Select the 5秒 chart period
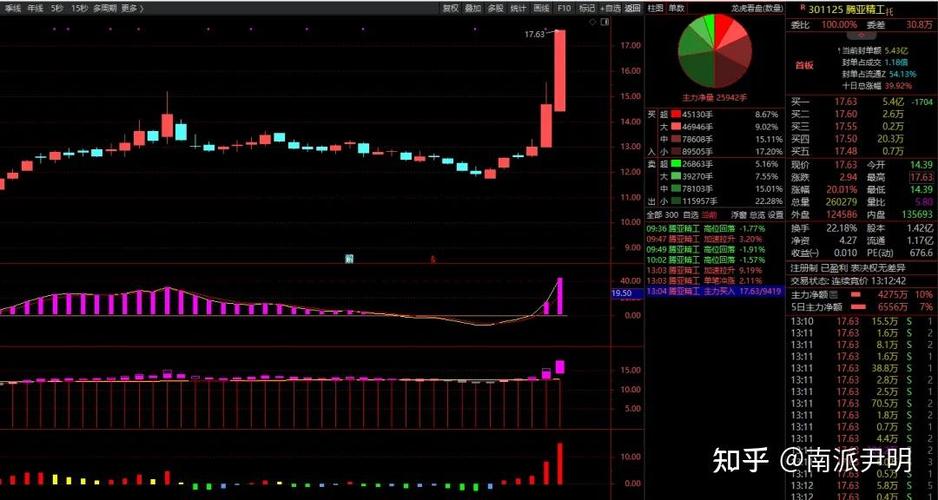Viewport: 938px width, 500px height. 57,8
